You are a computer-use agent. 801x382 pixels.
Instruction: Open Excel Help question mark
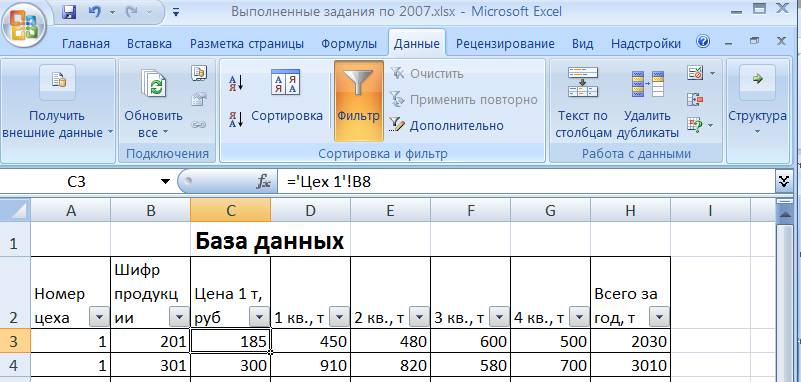tap(703, 42)
